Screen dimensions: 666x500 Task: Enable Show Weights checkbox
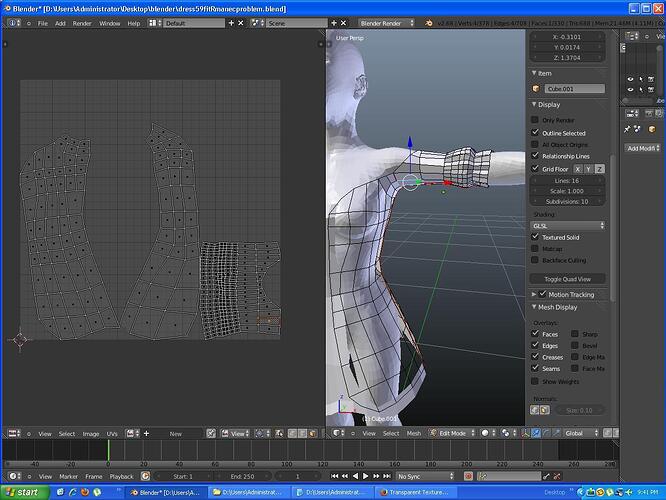(535, 381)
